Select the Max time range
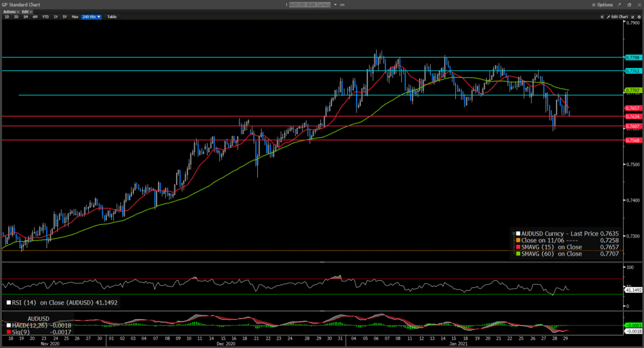This screenshot has height=348, width=644. click(x=75, y=17)
